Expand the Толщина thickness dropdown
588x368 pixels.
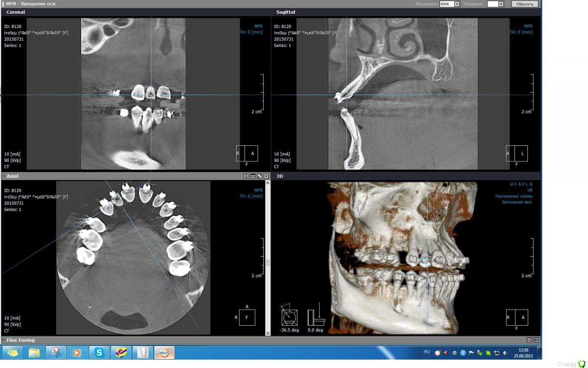(x=501, y=4)
